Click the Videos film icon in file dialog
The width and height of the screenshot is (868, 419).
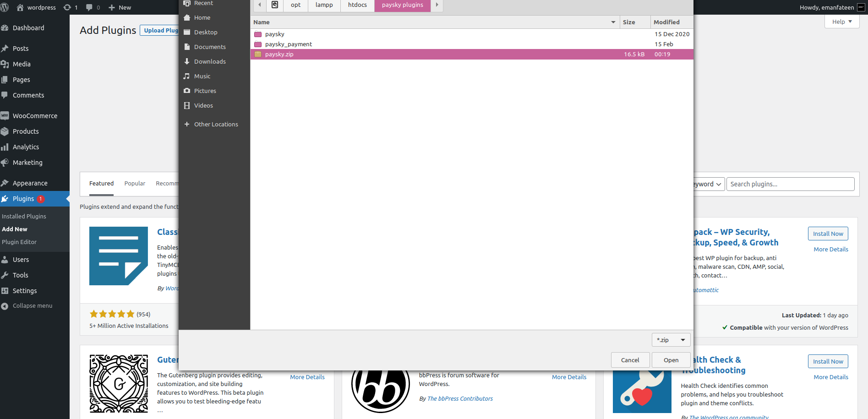(x=187, y=105)
